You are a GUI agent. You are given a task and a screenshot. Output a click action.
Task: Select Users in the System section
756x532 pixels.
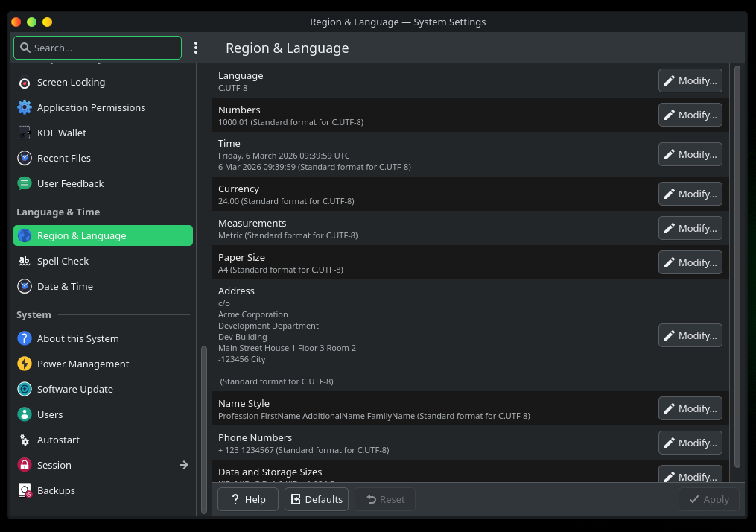(50, 415)
